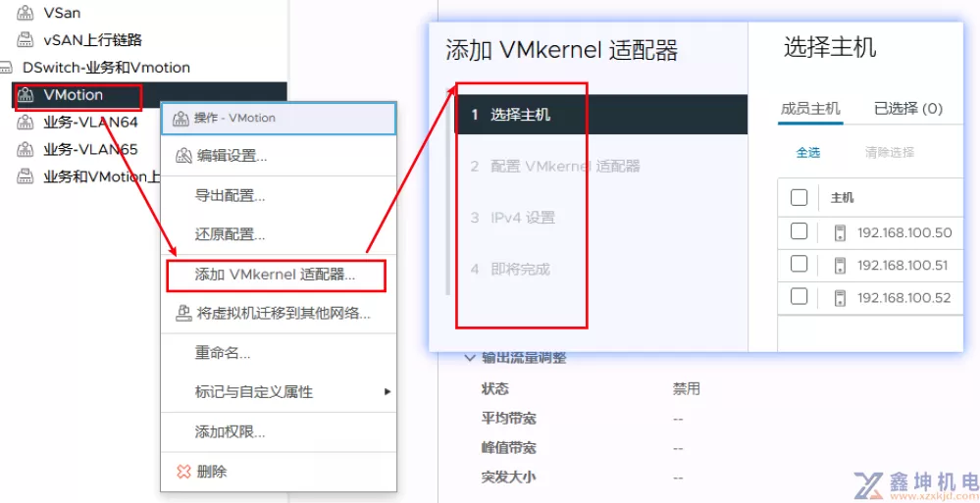Click the 清除选择 link
980x503 pixels.
(x=890, y=152)
